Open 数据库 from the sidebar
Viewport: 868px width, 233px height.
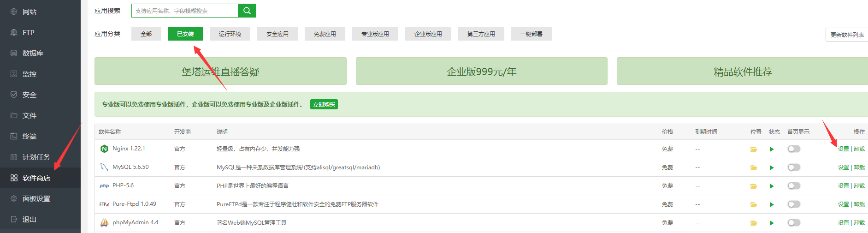(33, 53)
